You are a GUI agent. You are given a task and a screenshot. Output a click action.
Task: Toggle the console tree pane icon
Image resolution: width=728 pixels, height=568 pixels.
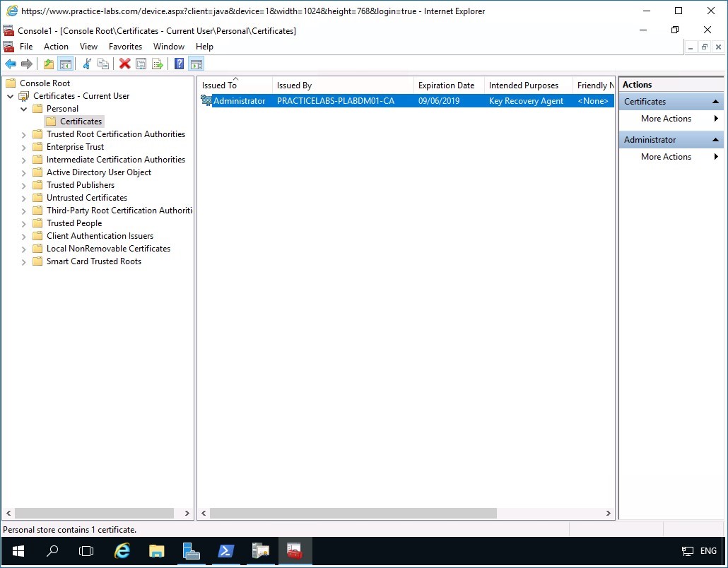66,64
